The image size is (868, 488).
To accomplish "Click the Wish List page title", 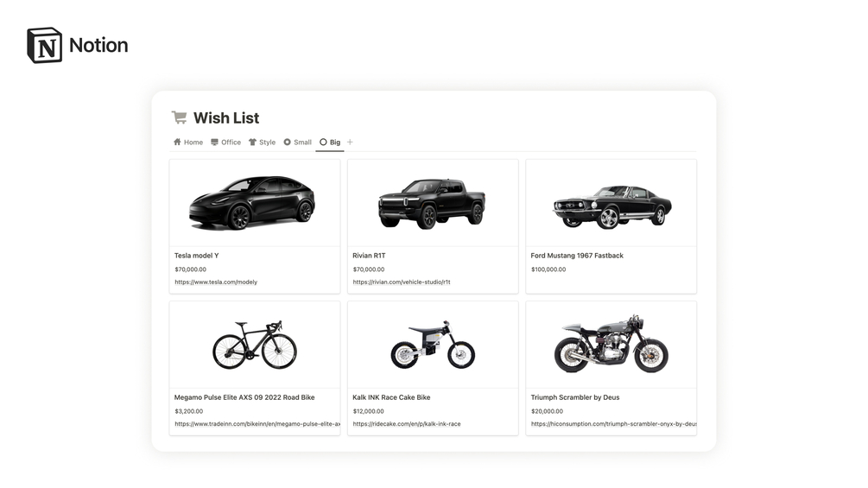I will pos(226,117).
